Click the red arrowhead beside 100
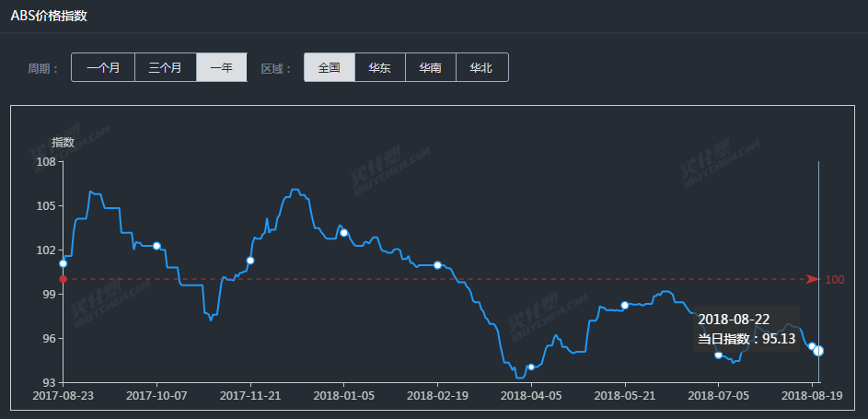 [x=813, y=280]
